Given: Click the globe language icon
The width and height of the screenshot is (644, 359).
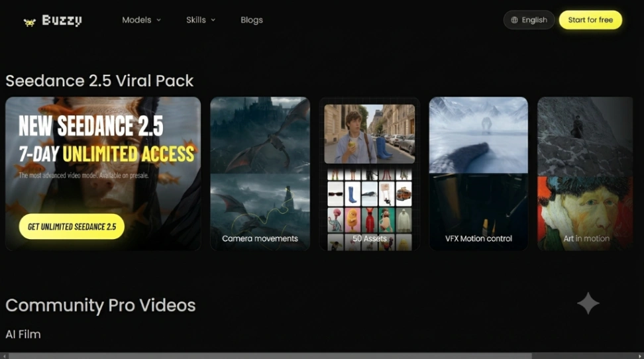Looking at the screenshot, I should pos(514,20).
